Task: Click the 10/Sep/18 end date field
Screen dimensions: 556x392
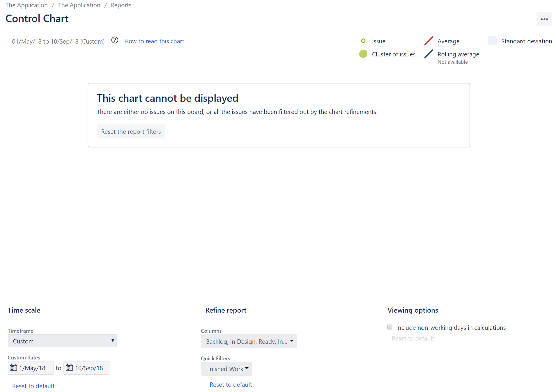Action: point(86,368)
